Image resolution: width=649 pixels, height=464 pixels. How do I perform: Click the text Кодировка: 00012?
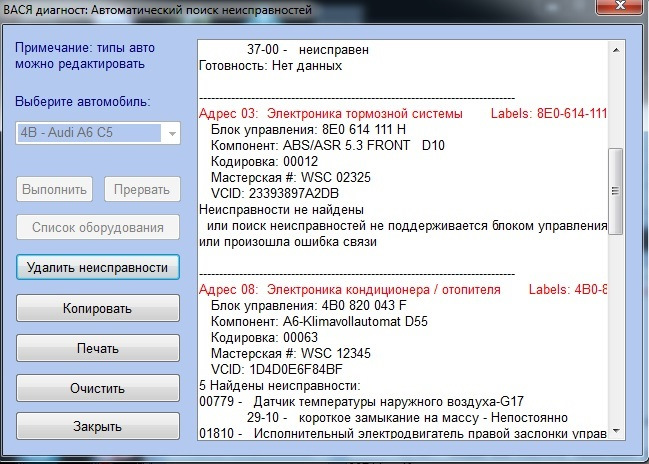[x=264, y=161]
